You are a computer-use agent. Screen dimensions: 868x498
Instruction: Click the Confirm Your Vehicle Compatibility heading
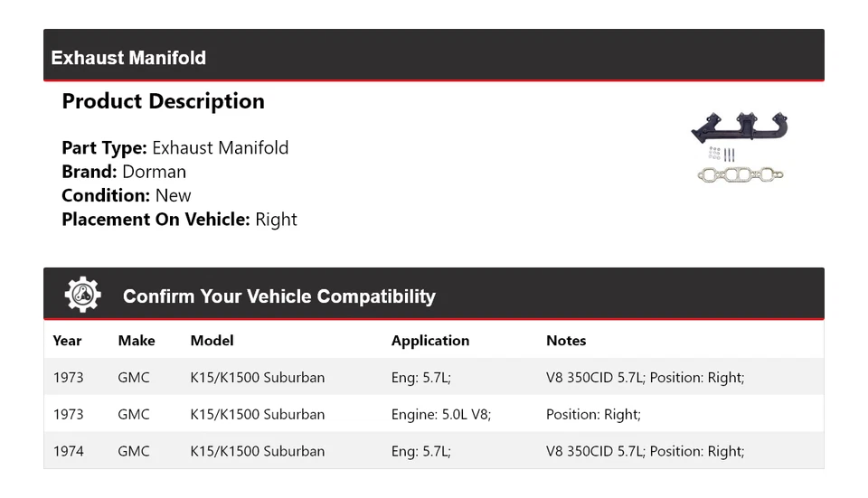[x=278, y=296]
